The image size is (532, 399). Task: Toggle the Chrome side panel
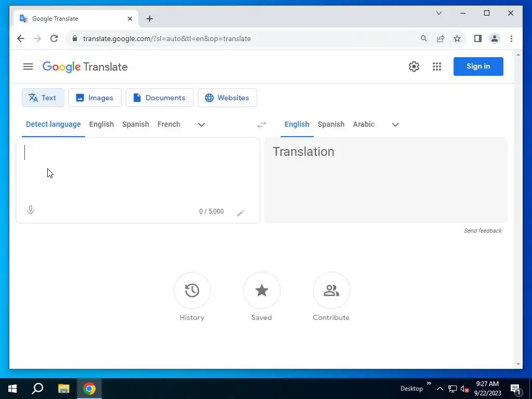tap(478, 38)
